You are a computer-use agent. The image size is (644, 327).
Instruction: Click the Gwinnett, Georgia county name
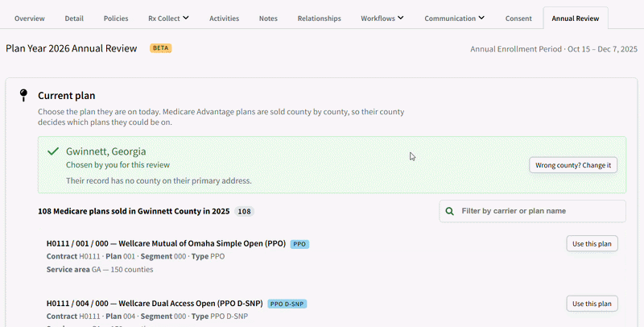pyautogui.click(x=106, y=151)
